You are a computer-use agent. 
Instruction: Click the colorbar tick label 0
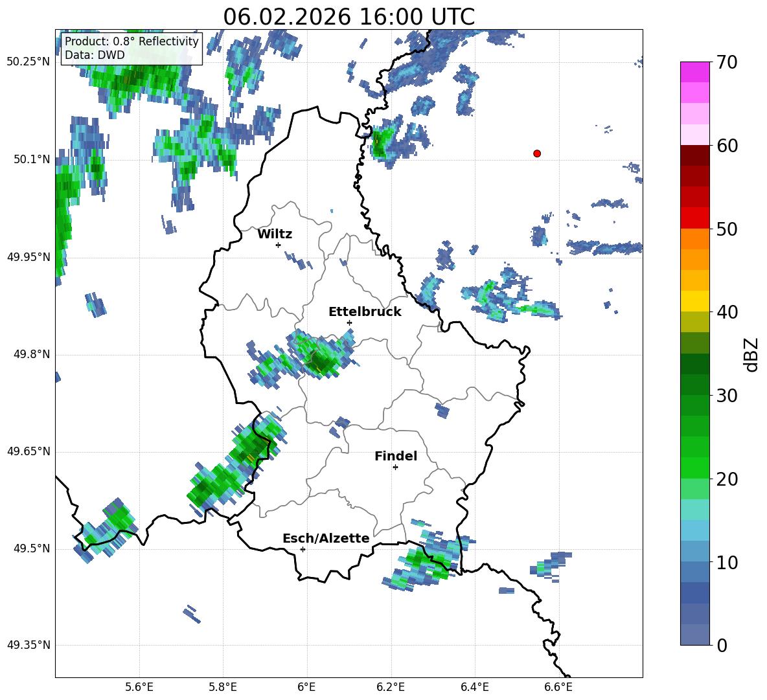(x=722, y=645)
